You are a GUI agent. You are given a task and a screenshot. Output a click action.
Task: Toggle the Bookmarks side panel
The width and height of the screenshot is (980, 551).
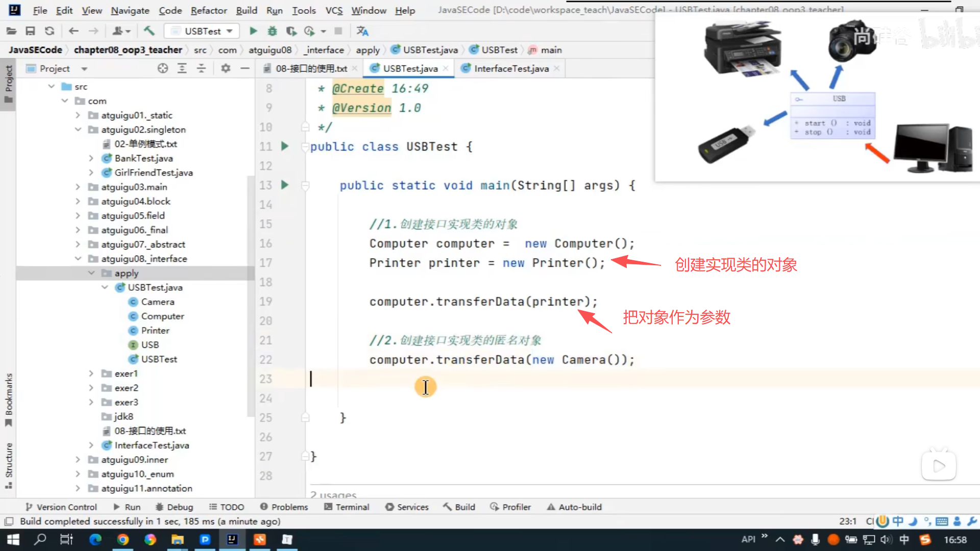coord(9,399)
